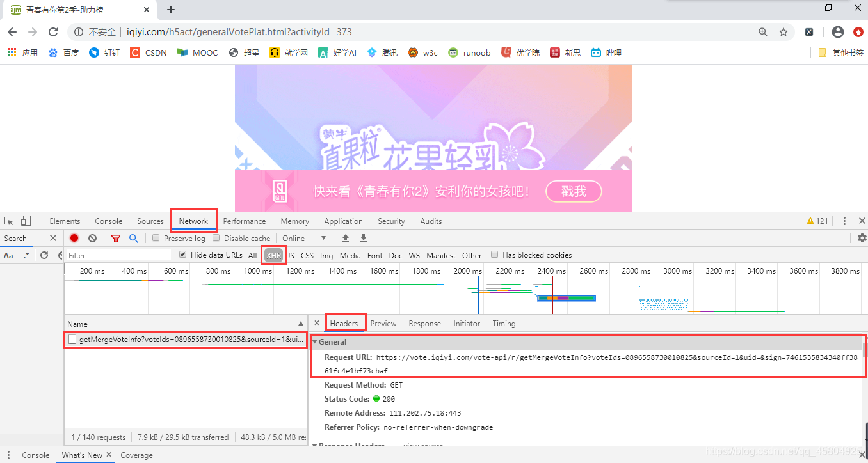The image size is (868, 463).
Task: Open the user profile avatar icon
Action: click(837, 32)
